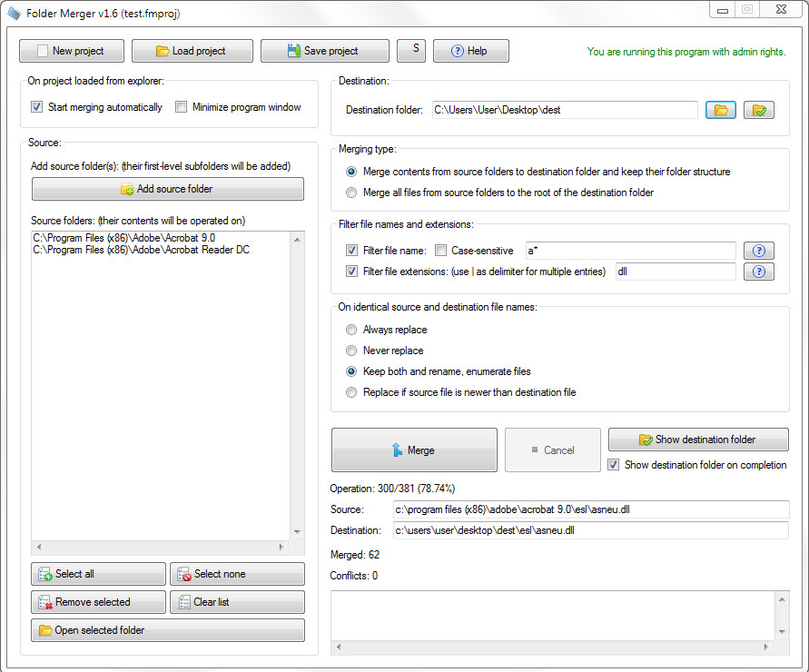
Task: Click the New project button
Action: (x=72, y=51)
